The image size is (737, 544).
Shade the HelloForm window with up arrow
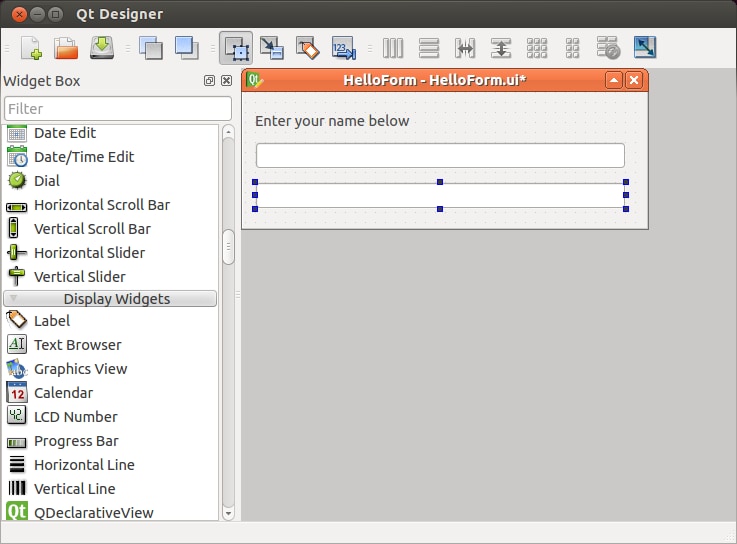pos(614,80)
